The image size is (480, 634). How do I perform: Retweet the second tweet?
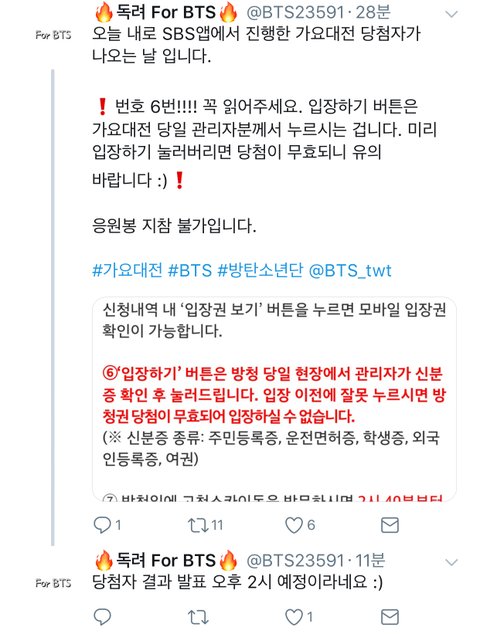(x=198, y=617)
